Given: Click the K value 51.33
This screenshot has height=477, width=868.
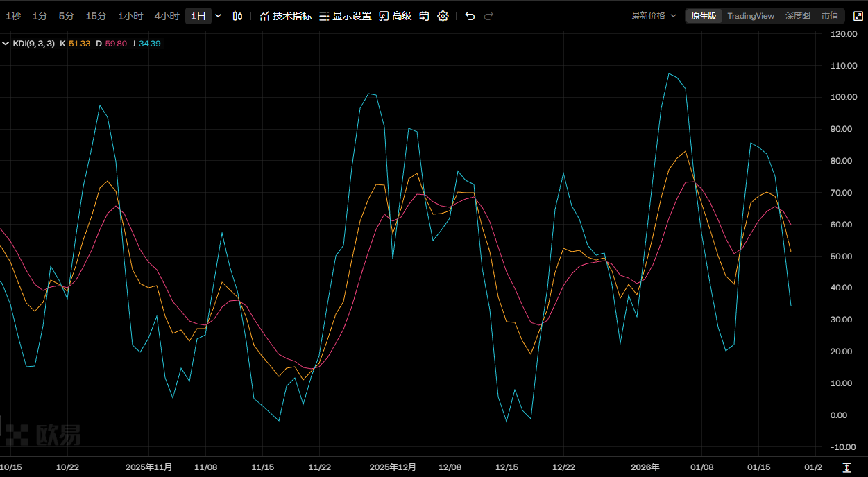Looking at the screenshot, I should (80, 44).
